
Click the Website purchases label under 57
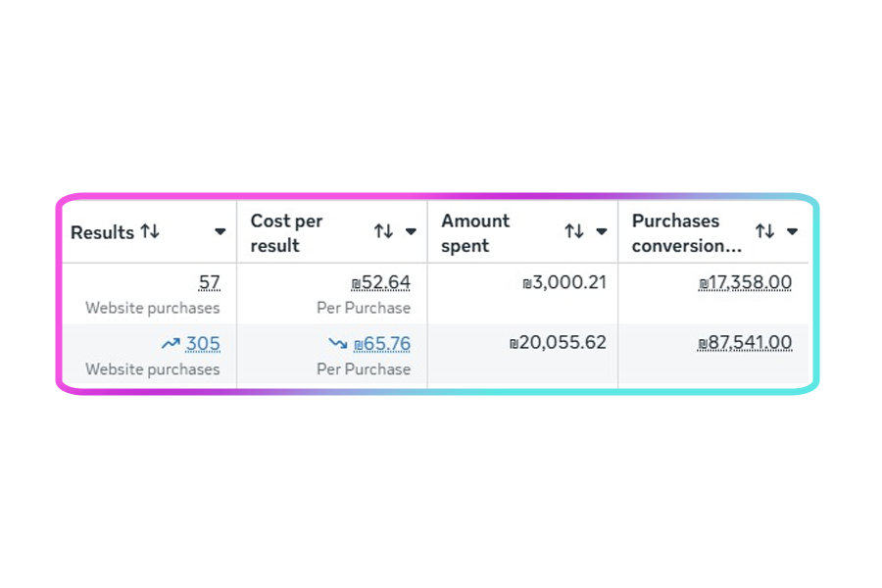pos(152,308)
